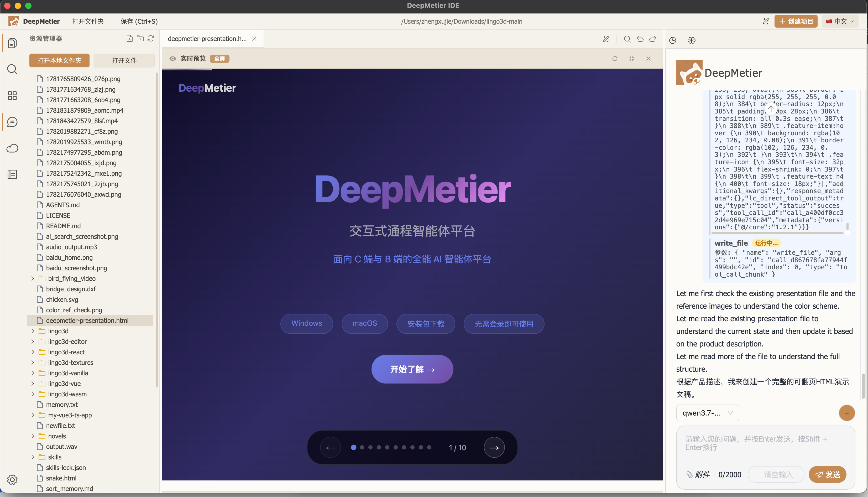This screenshot has width=868, height=497.
Task: Expand the lingo3d-textures folder
Action: [33, 363]
